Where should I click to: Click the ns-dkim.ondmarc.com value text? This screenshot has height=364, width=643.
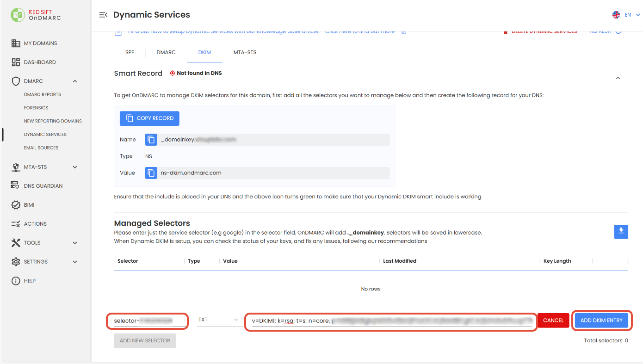click(191, 173)
